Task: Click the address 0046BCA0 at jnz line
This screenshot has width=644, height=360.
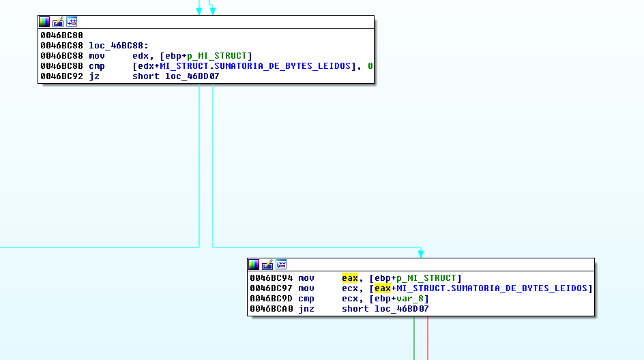Action: click(272, 309)
